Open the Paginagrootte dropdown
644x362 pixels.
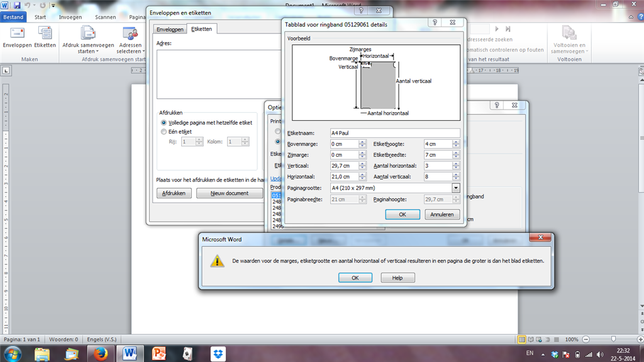tap(456, 188)
